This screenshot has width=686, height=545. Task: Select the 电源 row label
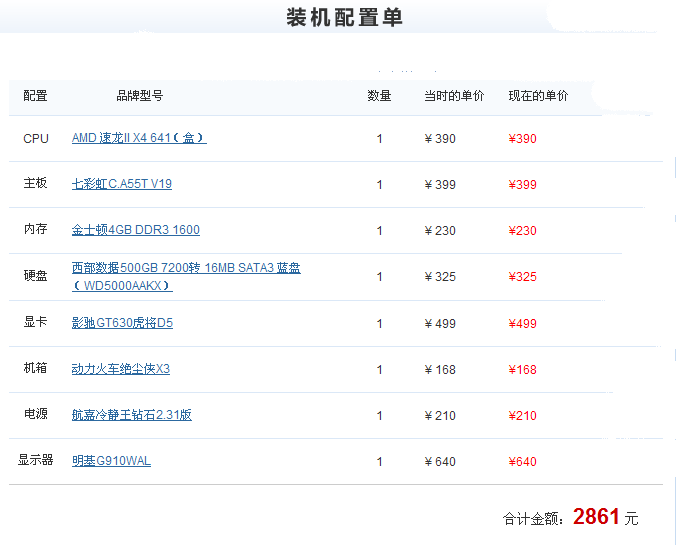click(x=35, y=414)
